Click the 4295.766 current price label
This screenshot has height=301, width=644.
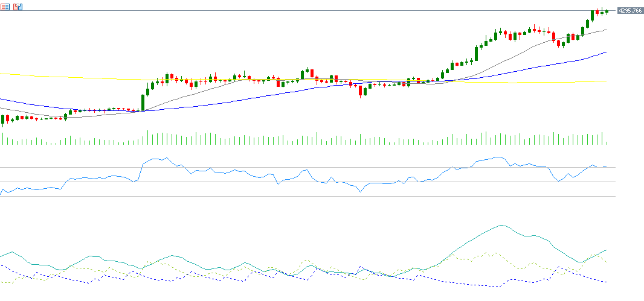click(630, 11)
